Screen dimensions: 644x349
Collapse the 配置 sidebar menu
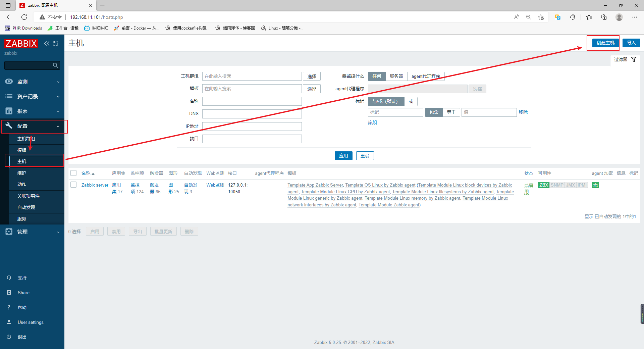(32, 126)
